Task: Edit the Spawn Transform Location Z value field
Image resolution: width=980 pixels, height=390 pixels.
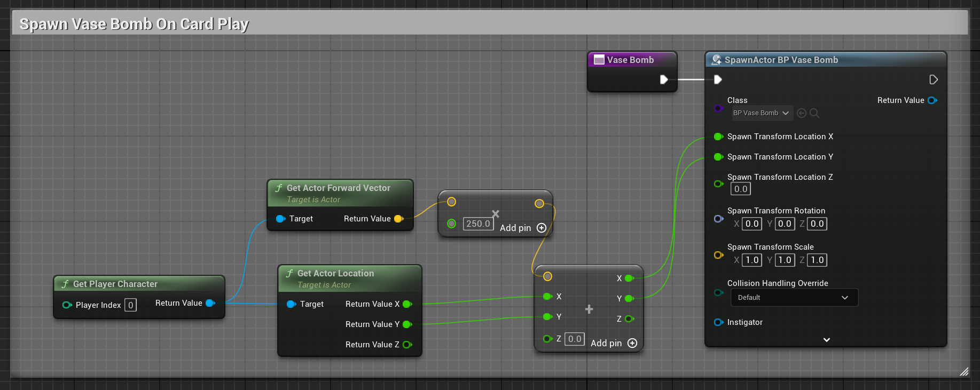Action: pyautogui.click(x=741, y=189)
